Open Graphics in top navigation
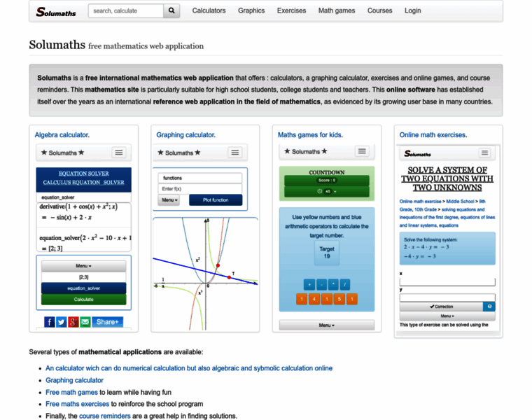The width and height of the screenshot is (532, 420). tap(251, 11)
